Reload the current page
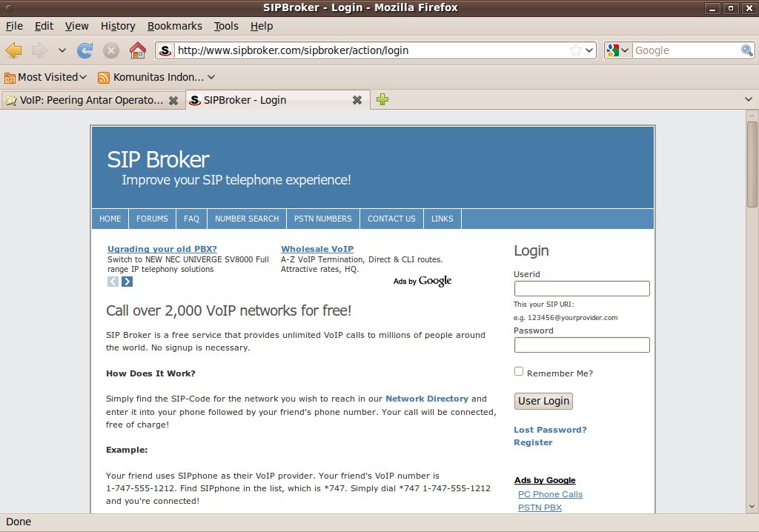The image size is (759, 532). click(85, 50)
